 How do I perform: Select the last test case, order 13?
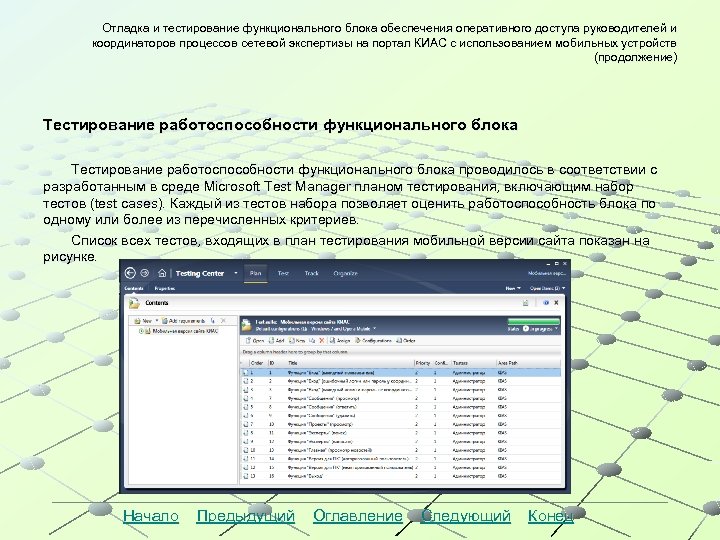point(401,476)
